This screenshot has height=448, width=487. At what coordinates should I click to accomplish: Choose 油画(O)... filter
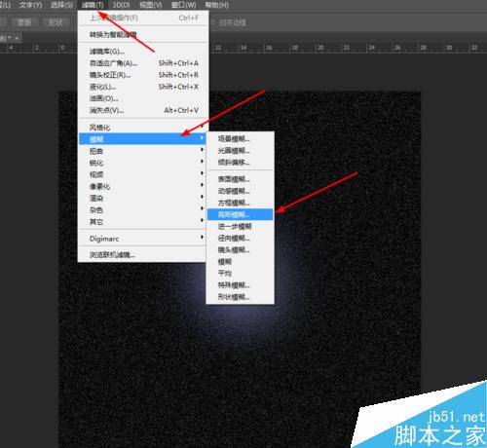(143, 98)
